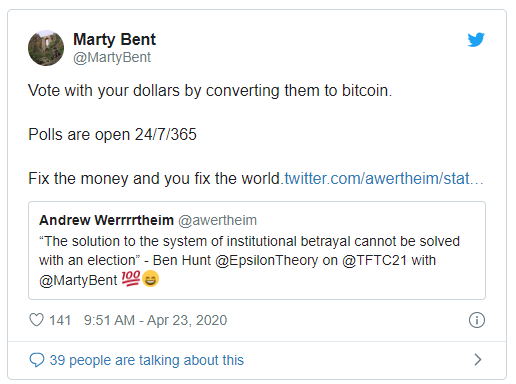Click the "Polls are open 24/7/365" line
Viewport: 516px width, 384px height.
coord(112,134)
